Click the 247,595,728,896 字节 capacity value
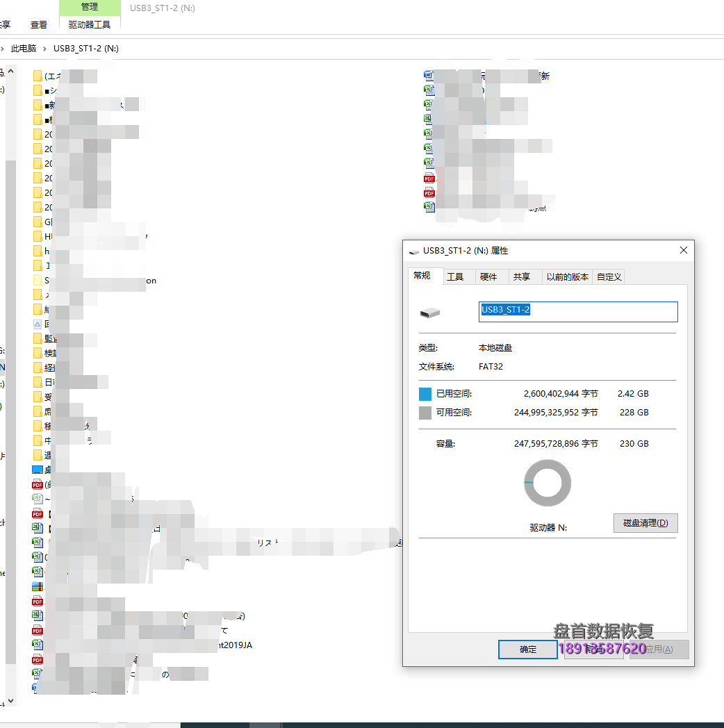 556,444
